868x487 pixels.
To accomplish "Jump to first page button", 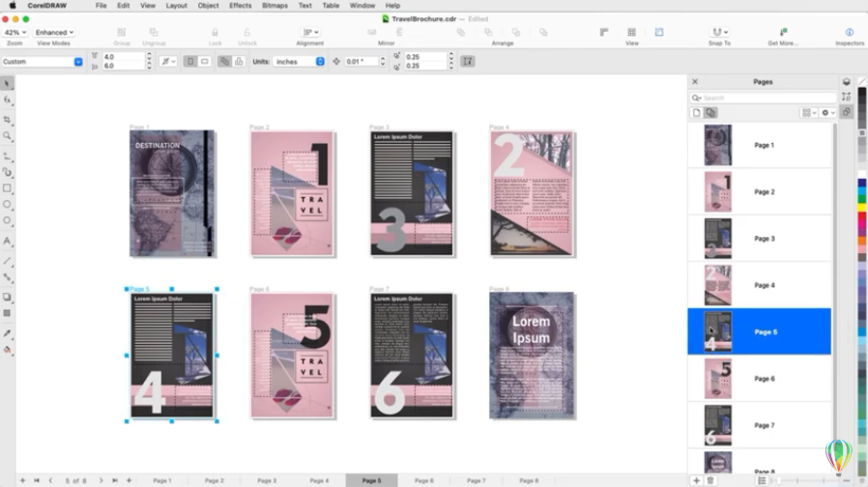I will (x=37, y=480).
